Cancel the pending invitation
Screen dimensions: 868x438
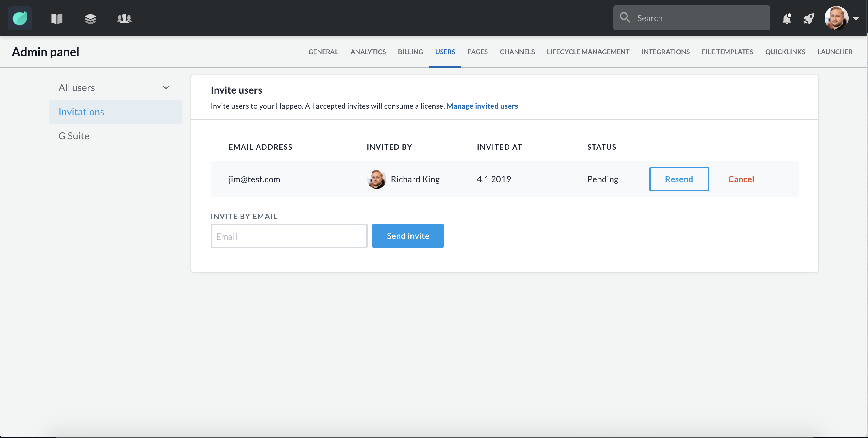741,179
